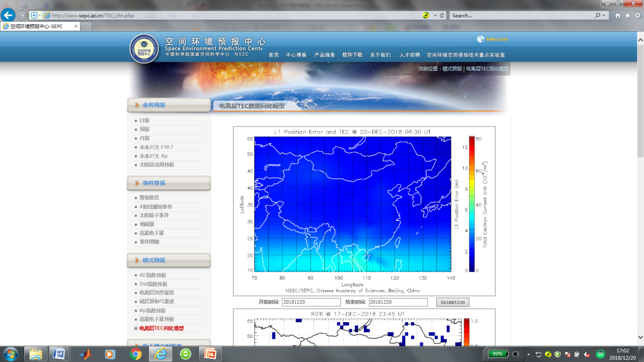The width and height of the screenshot is (644, 362).
Task: Click the browser Back arrow button
Action: [x=8, y=15]
